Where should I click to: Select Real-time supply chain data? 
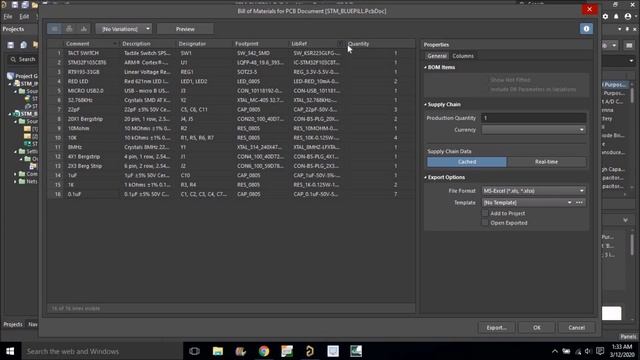point(546,162)
